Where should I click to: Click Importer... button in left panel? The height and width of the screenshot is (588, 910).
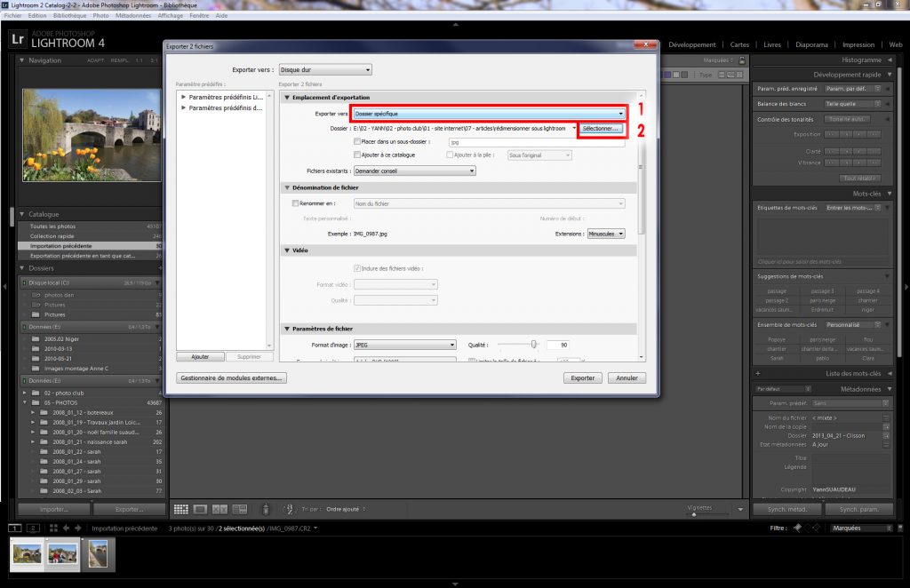pos(54,509)
